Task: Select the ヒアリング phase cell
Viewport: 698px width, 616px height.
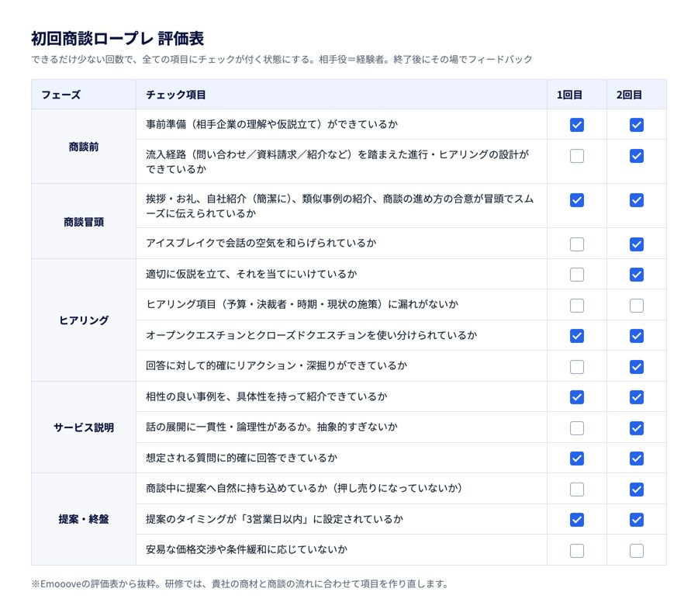Action: pos(83,320)
